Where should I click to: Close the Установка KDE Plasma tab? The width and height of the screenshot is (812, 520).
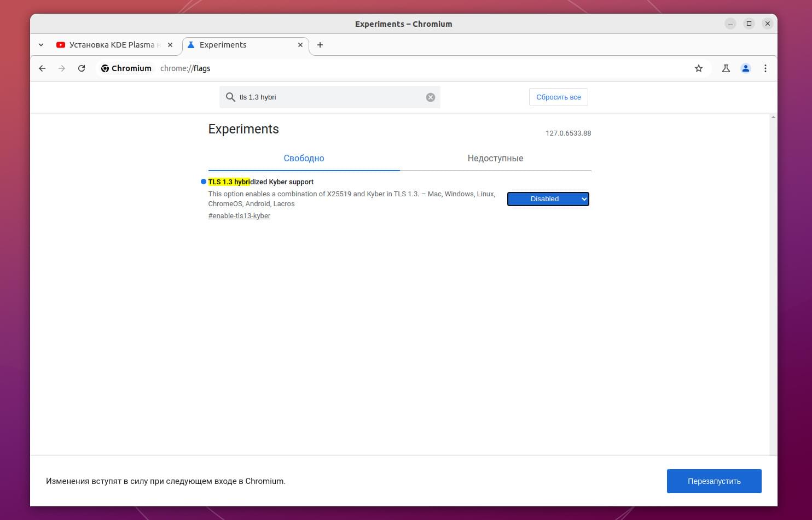click(x=170, y=45)
